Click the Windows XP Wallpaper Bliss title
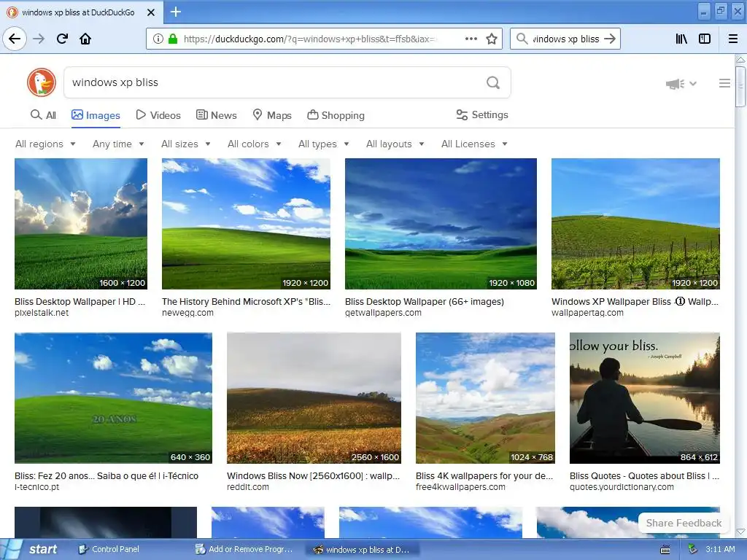 point(635,301)
